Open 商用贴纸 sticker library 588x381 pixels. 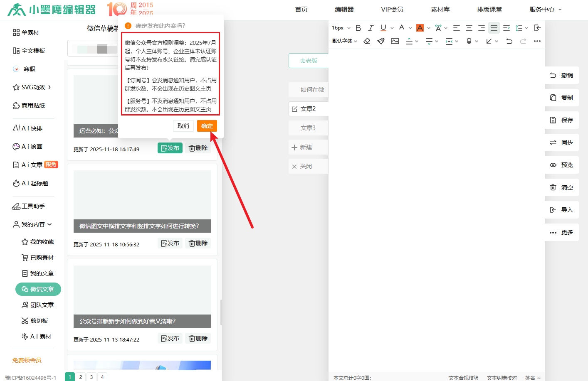[x=29, y=106]
